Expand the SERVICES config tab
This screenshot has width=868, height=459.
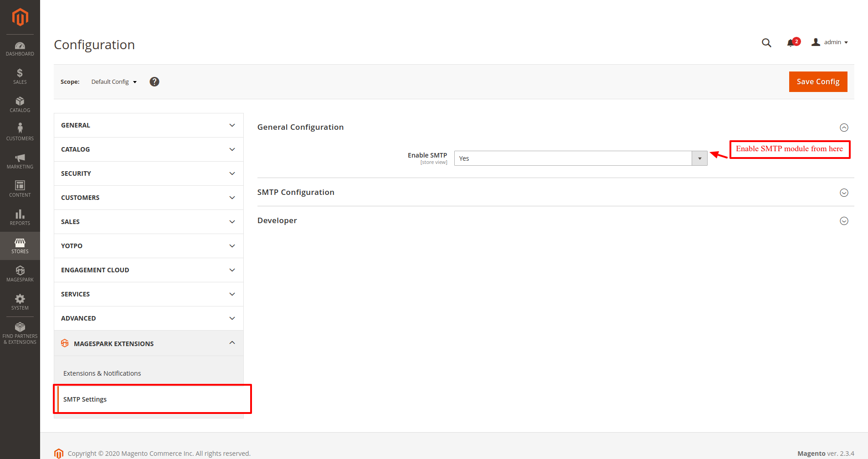(149, 294)
